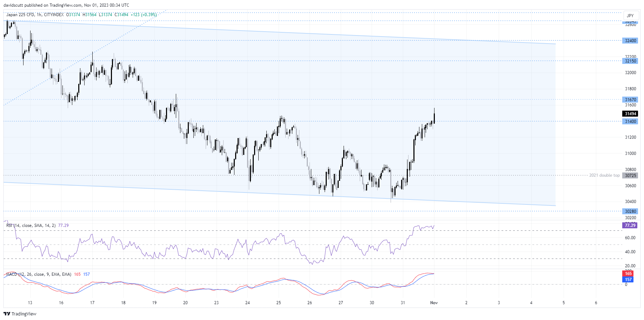Screen dimensions: 644x320
Task: Click the MACD indicator legend label
Action: 39,274
